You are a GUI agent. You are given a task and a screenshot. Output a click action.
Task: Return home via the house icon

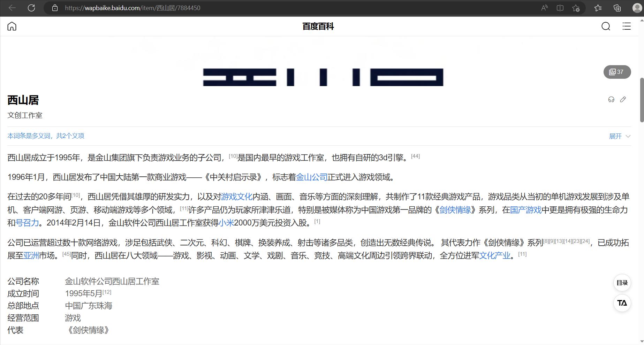pos(12,26)
